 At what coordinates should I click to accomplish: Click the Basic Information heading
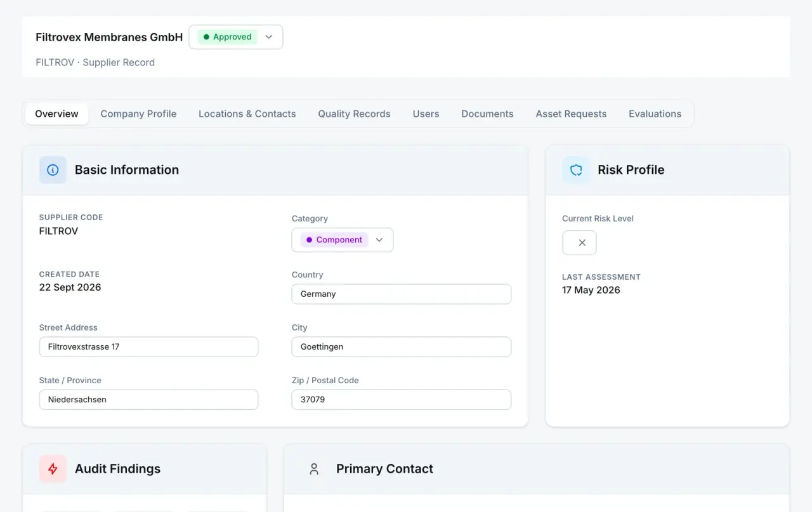(127, 170)
